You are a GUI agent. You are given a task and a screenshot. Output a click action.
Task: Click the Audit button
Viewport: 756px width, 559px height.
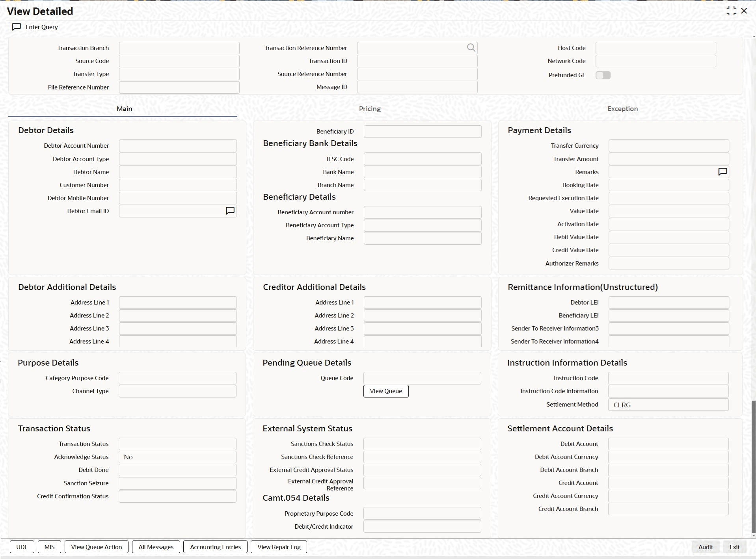(706, 547)
